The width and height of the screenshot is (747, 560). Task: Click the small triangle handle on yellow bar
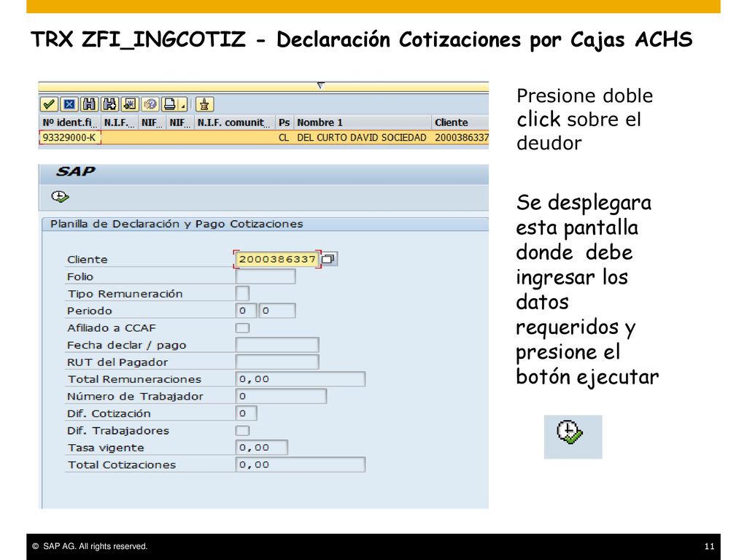coord(321,86)
